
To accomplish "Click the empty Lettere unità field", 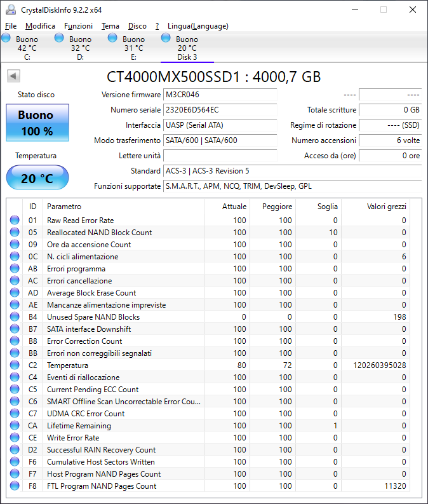I will (x=220, y=156).
